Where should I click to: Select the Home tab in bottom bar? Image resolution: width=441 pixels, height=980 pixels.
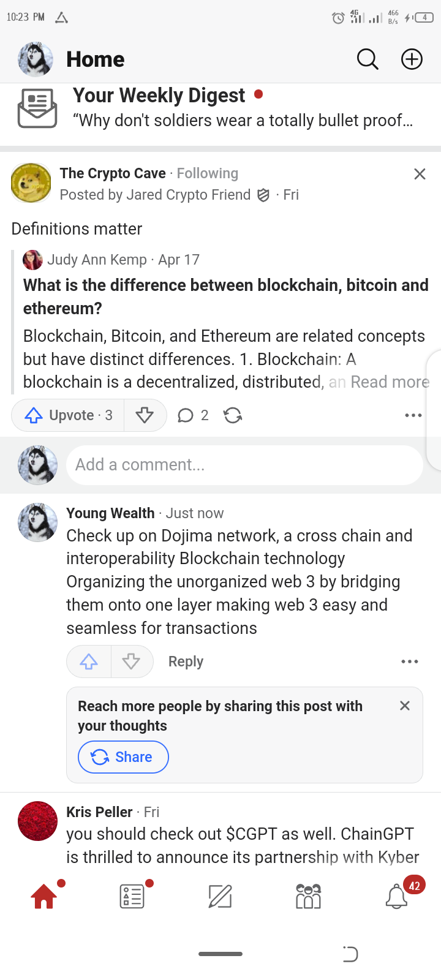click(x=44, y=897)
